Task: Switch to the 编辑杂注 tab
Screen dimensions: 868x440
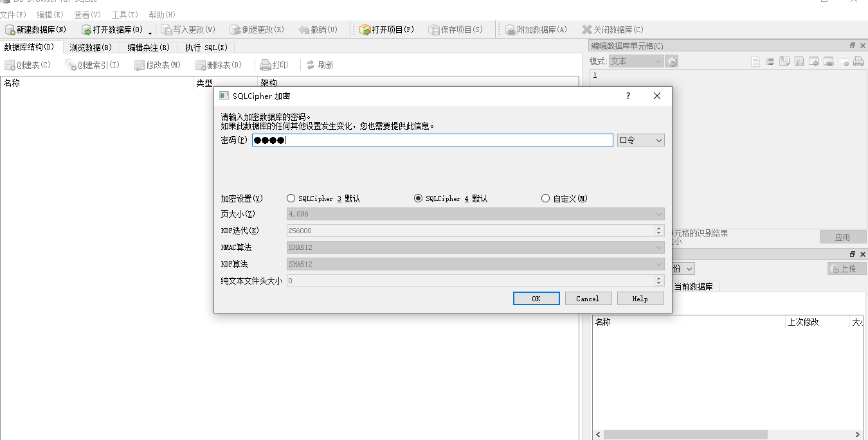Action: pyautogui.click(x=149, y=48)
